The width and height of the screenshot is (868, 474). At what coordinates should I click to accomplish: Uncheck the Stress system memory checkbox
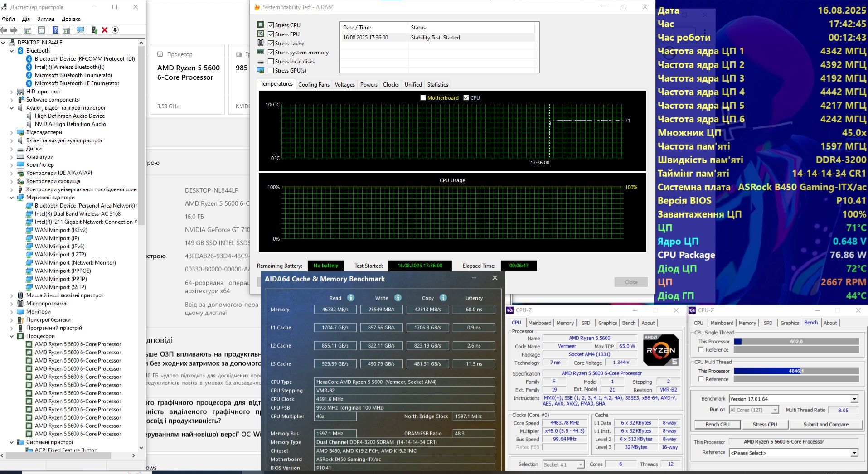(x=271, y=52)
